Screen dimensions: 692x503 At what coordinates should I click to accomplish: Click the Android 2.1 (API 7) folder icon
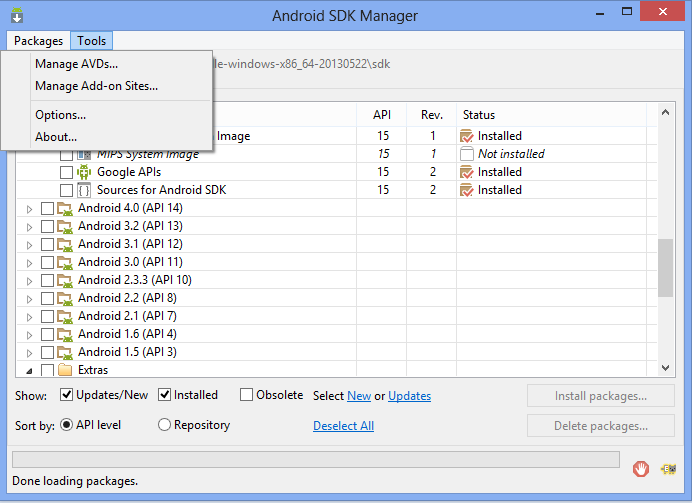(65, 316)
